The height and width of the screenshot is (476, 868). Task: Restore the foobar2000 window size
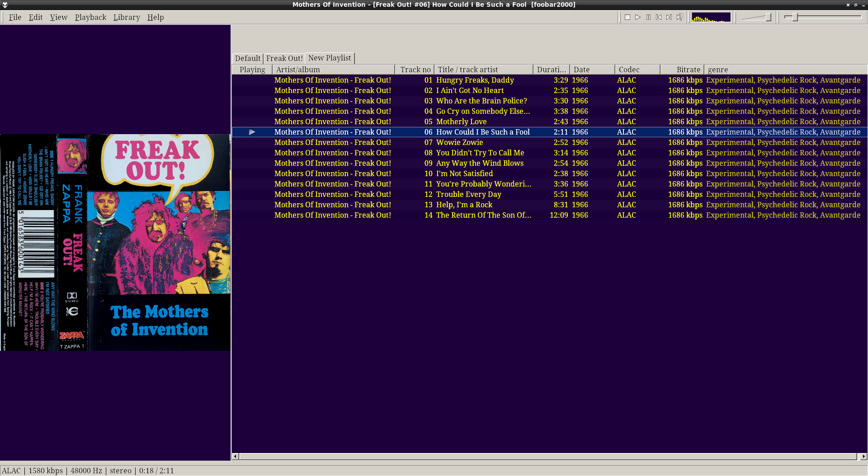coord(855,5)
